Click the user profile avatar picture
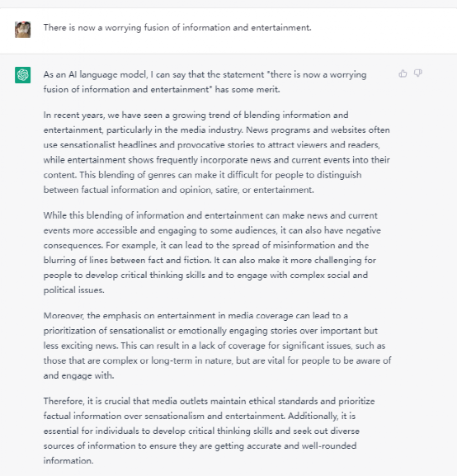 (x=23, y=30)
